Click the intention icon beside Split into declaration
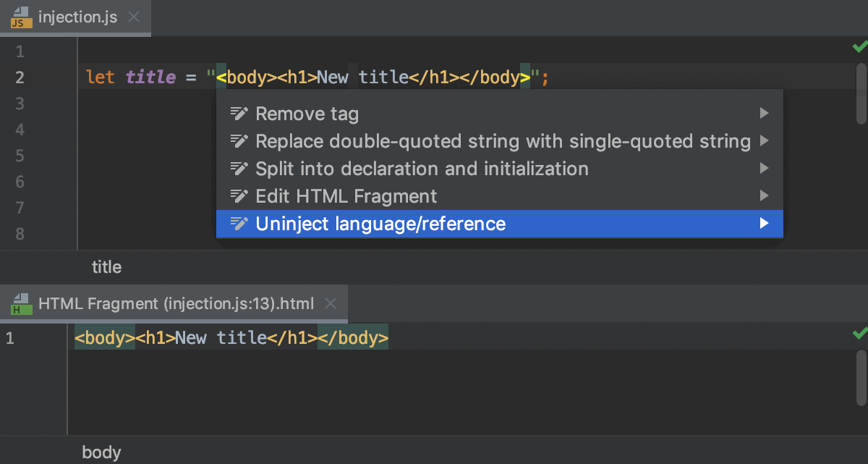This screenshot has width=868, height=464. click(x=239, y=168)
